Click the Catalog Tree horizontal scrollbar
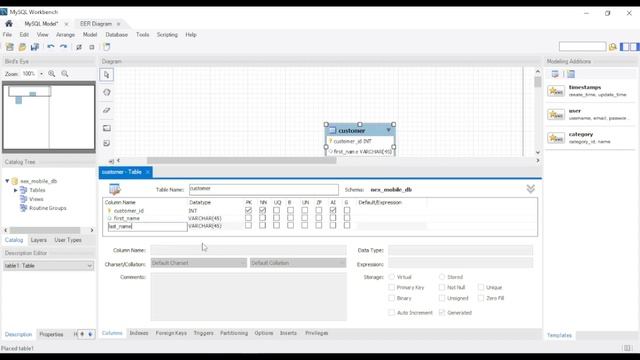 (x=45, y=230)
